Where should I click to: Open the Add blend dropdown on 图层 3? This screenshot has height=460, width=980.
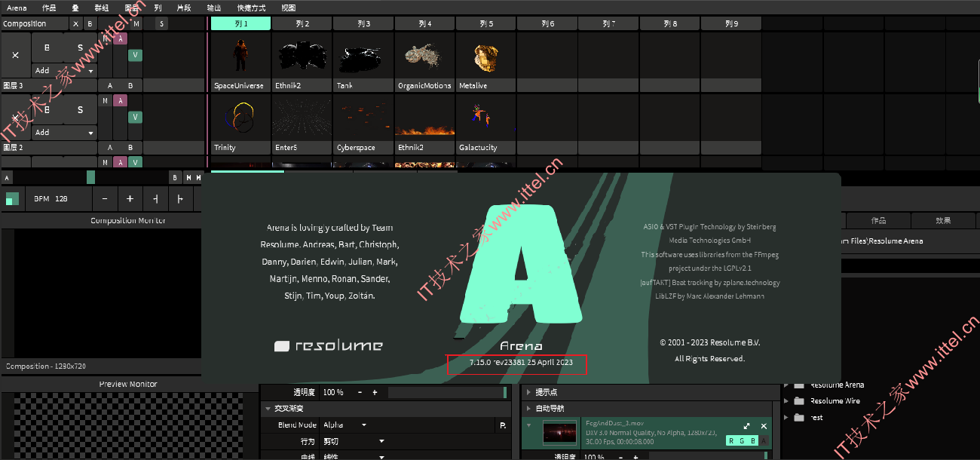click(x=64, y=70)
